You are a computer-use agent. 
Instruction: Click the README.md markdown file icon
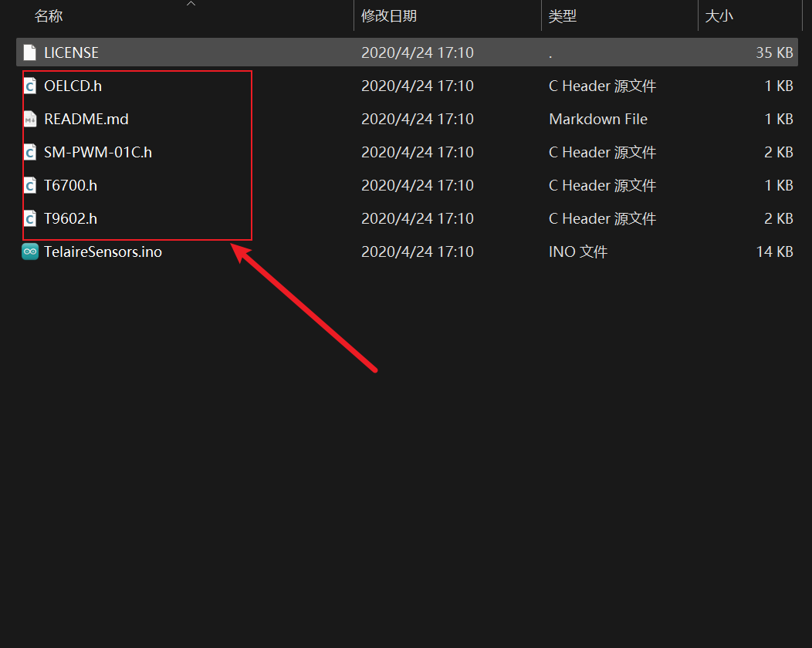tap(30, 119)
